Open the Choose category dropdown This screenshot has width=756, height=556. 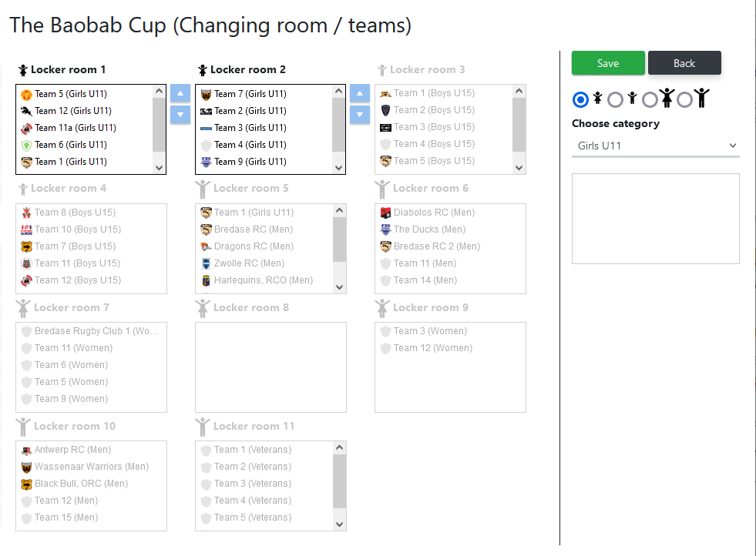655,146
